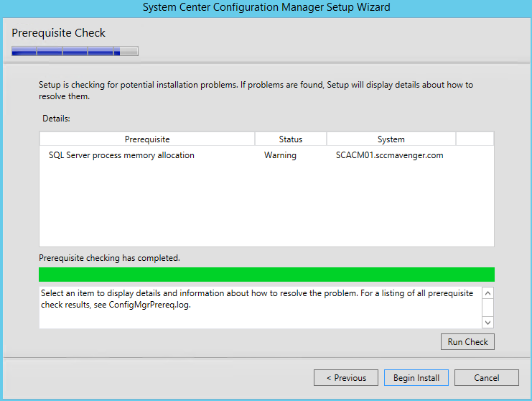The width and height of the screenshot is (532, 401).
Task: Click the Warning status cell
Action: coord(280,155)
